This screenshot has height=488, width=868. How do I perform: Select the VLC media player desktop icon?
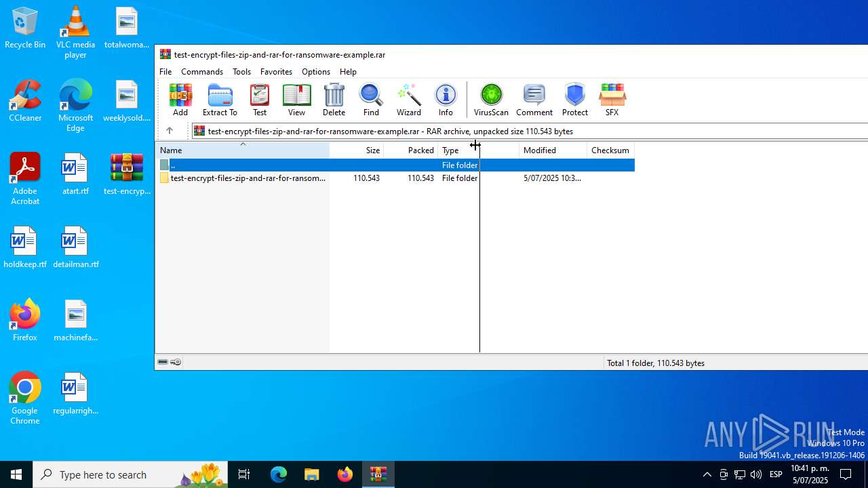75,32
